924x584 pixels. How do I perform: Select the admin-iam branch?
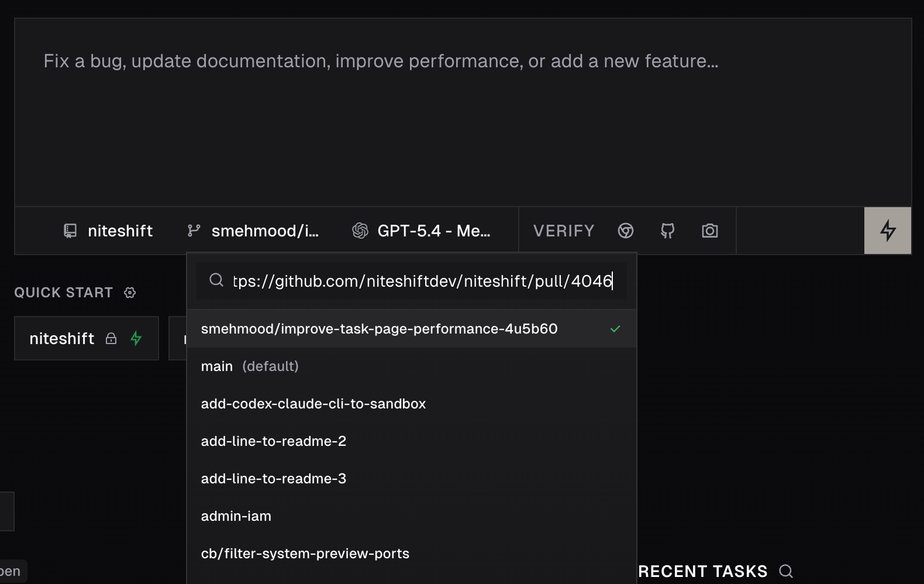tap(236, 516)
